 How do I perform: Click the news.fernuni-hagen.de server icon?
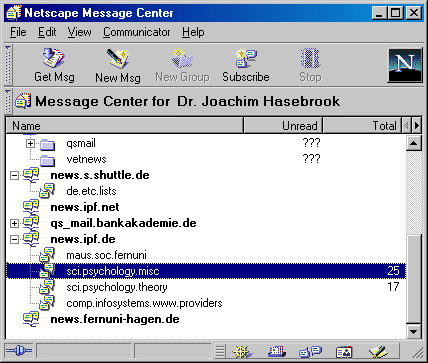[x=31, y=319]
